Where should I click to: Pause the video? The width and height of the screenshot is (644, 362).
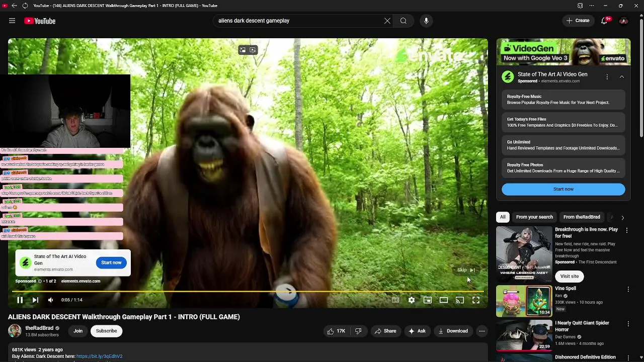click(x=20, y=300)
